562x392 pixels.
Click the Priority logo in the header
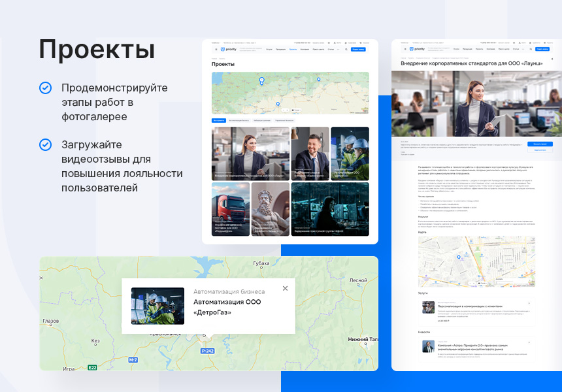[x=227, y=49]
